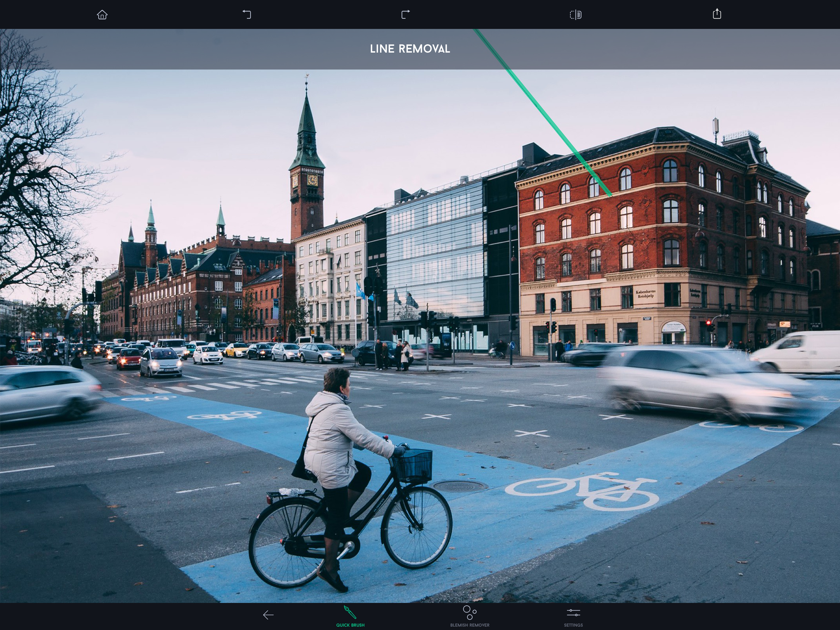840x630 pixels.
Task: Tap the Københavns Retshjælp building sign
Action: click(x=646, y=294)
